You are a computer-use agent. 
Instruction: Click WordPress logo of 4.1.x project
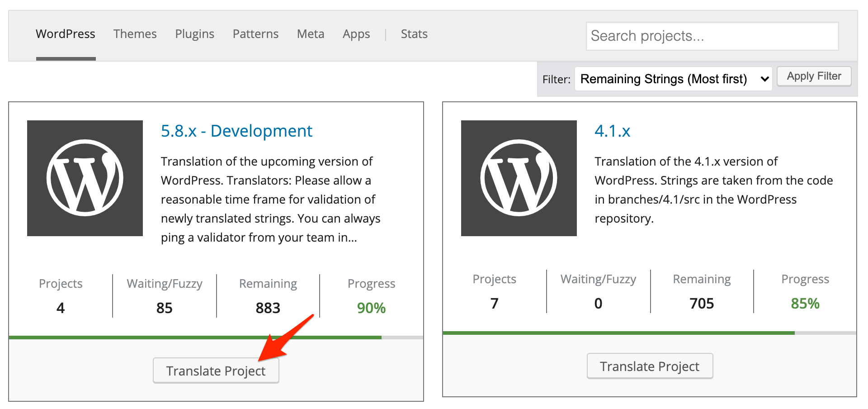tap(519, 178)
